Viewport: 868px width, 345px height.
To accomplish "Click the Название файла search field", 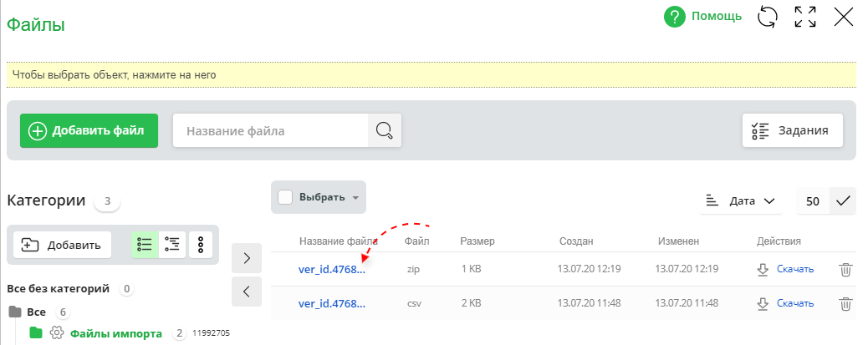I will [270, 130].
